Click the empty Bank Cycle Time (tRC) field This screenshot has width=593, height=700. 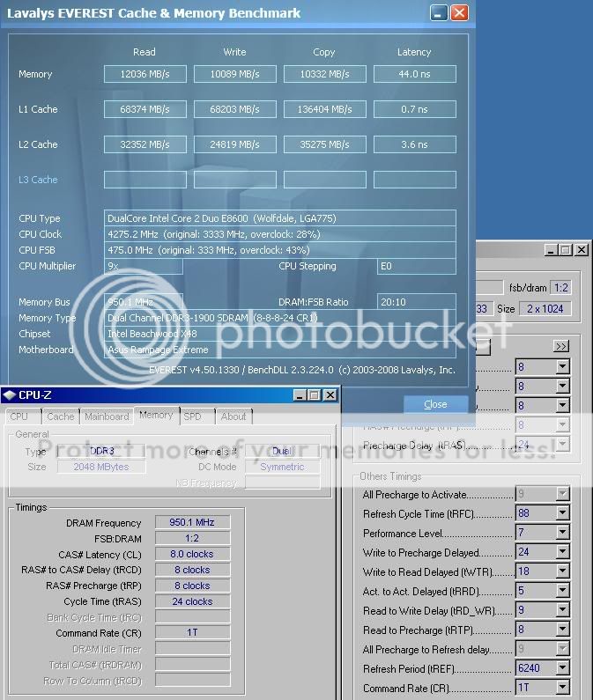click(193, 617)
